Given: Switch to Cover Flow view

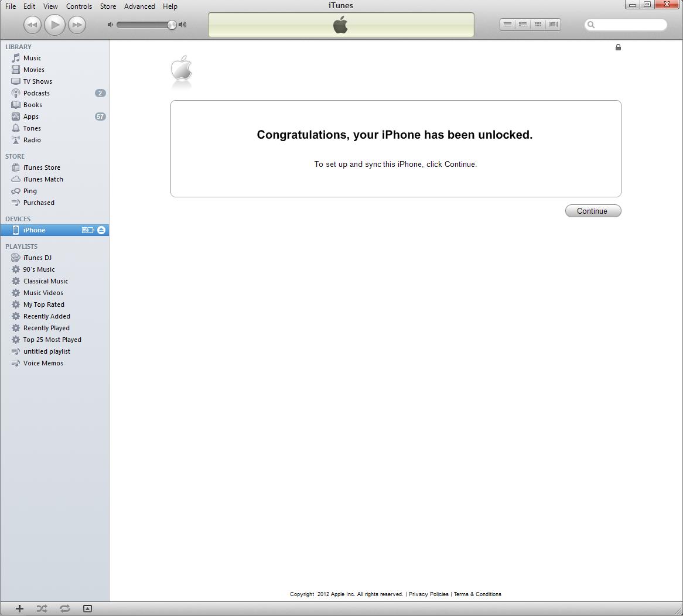Looking at the screenshot, I should click(553, 25).
